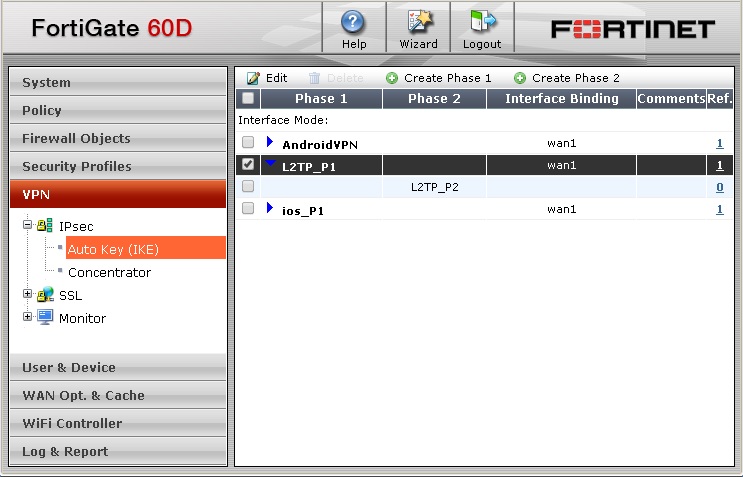Expand the ios_P1 phase 1 arrow
The image size is (743, 477).
(270, 207)
